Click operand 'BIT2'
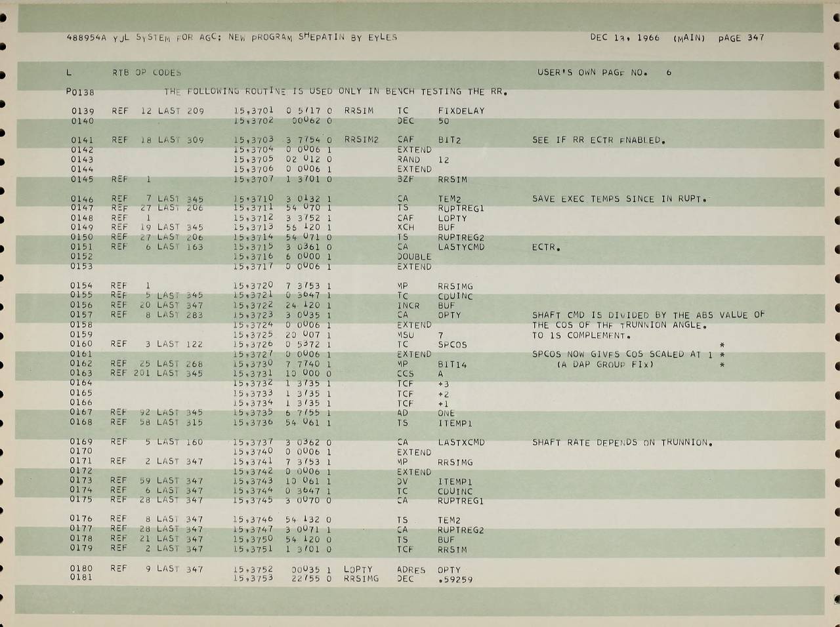The width and height of the screenshot is (840, 627). (449, 140)
